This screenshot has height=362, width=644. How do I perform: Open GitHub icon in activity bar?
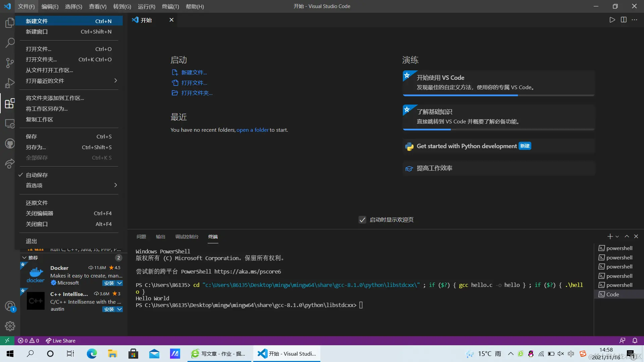coord(10,144)
